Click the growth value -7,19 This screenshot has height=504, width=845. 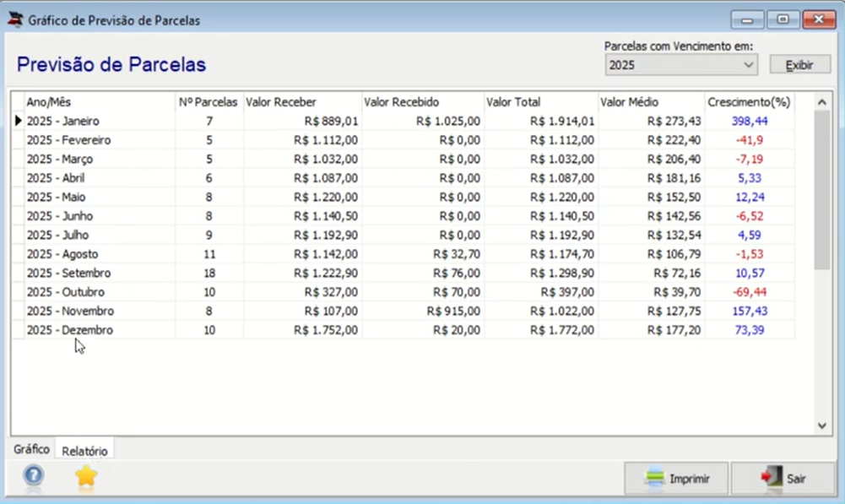click(x=750, y=159)
